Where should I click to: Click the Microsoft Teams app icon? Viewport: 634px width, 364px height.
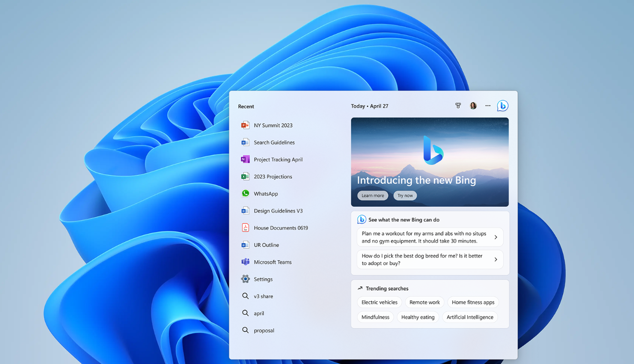245,262
